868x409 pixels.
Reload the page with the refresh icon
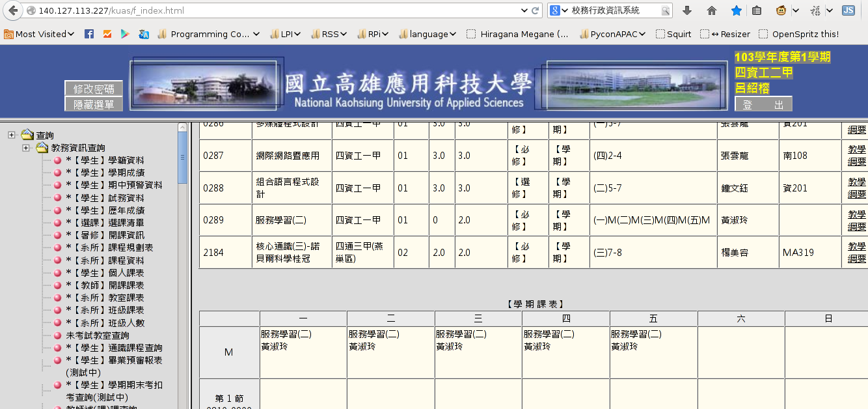pyautogui.click(x=536, y=10)
